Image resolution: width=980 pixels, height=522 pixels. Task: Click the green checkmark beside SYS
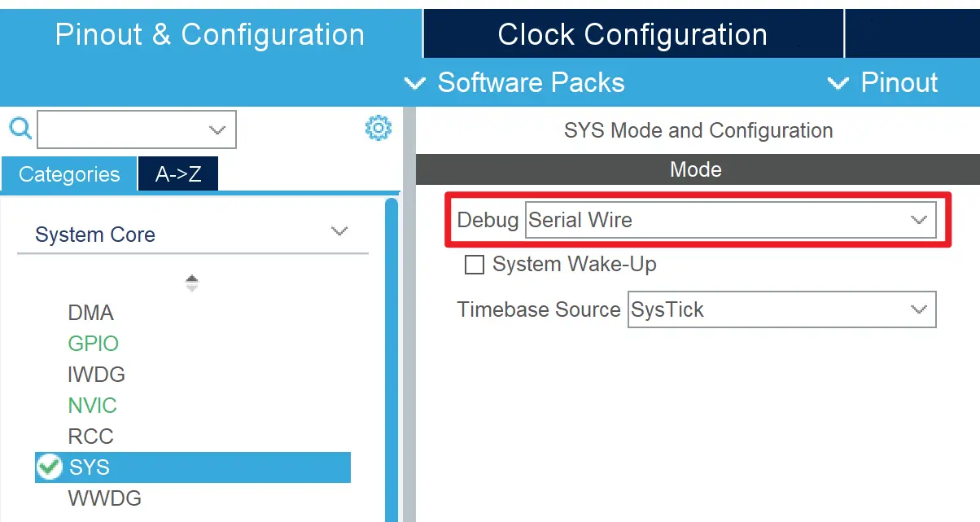coord(50,467)
